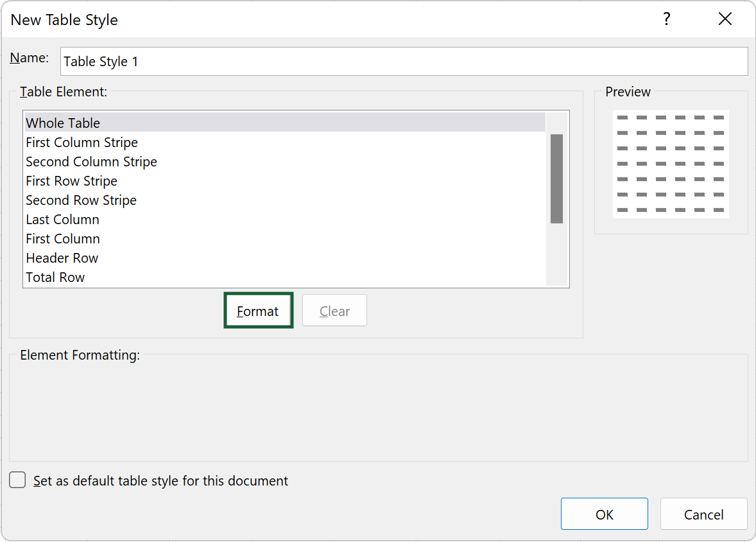Pick Header Row in Table Element list
756x542 pixels.
click(62, 258)
